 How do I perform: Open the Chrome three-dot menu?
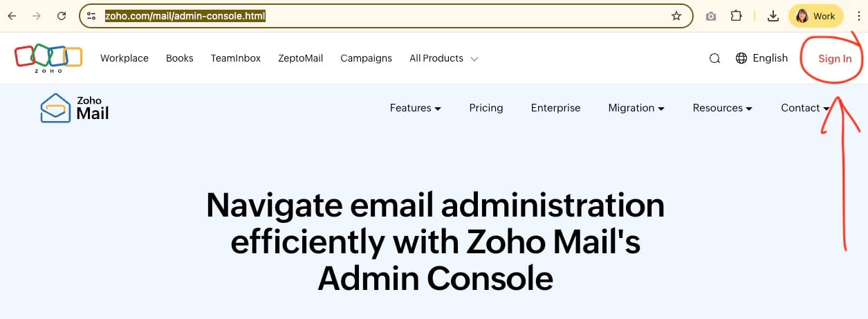click(858, 16)
